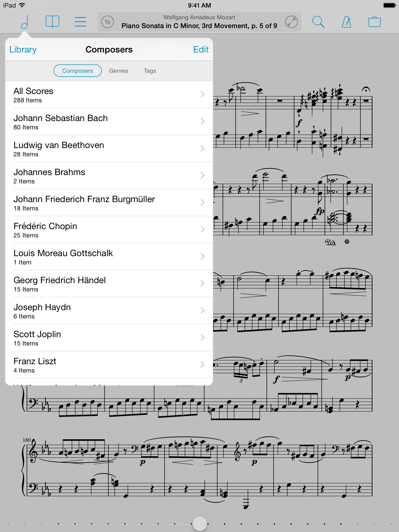
Task: Open the bookmarks book icon
Action: pos(52,22)
